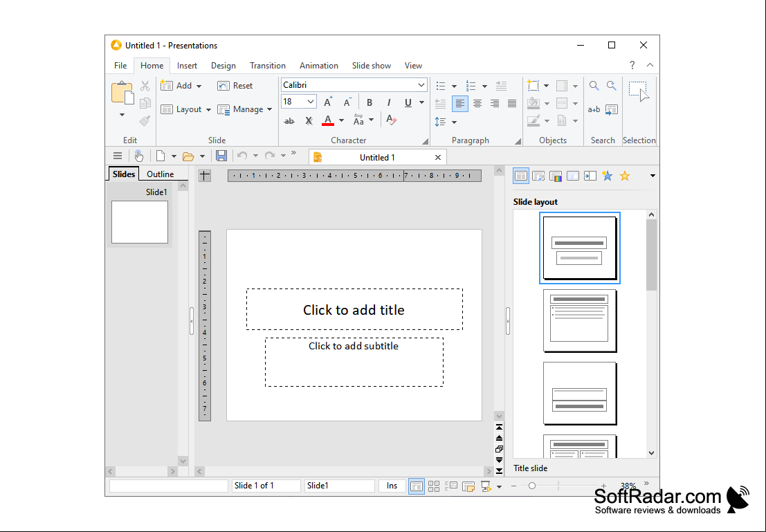Click the Select objects cursor icon

639,91
